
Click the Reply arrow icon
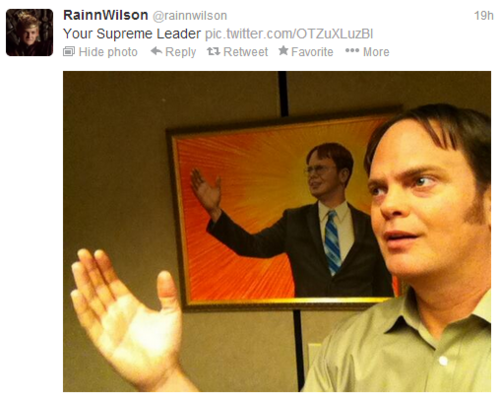tap(156, 51)
